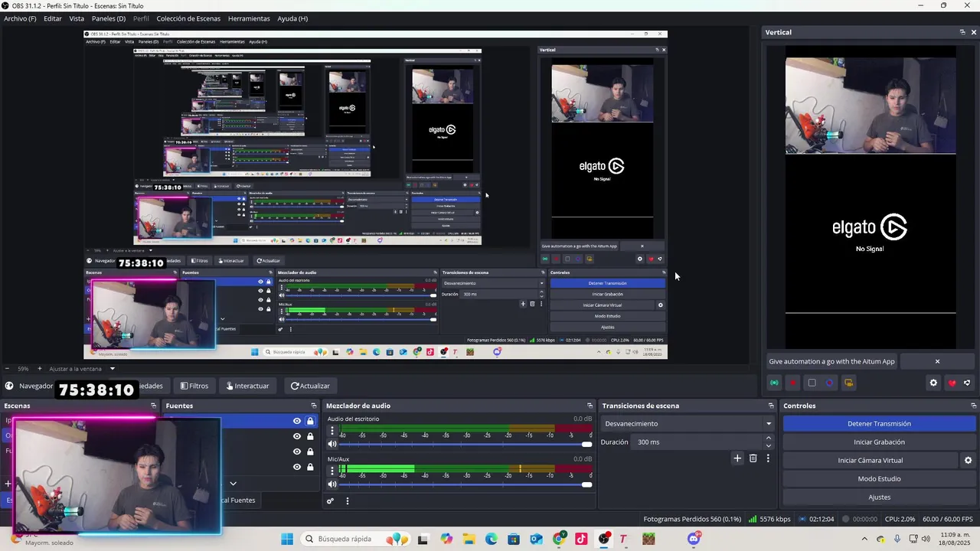The height and width of the screenshot is (551, 980).
Task: Click the white square icon in Vertical dock
Action: (x=812, y=383)
